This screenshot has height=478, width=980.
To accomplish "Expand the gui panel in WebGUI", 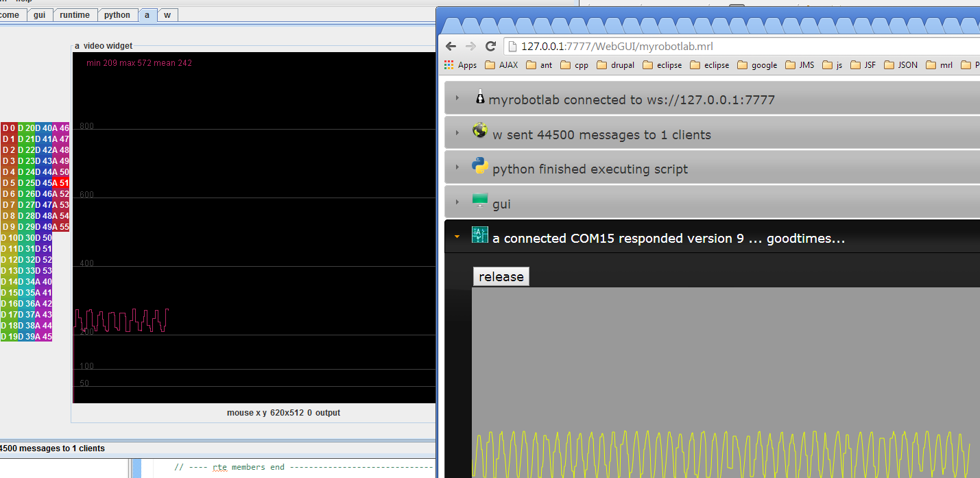I will [712, 203].
